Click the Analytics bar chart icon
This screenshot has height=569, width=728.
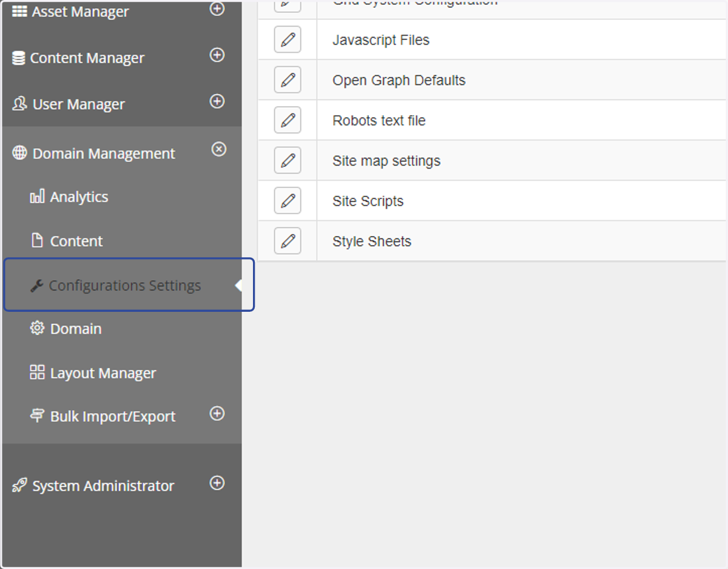pos(37,196)
